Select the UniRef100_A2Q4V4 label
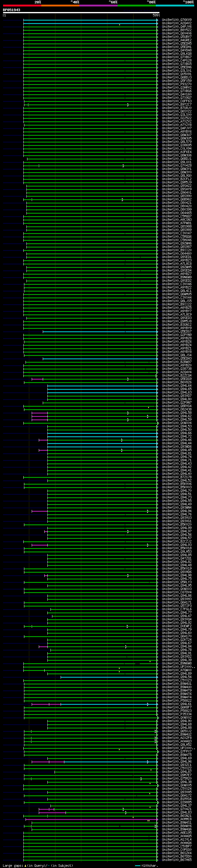Viewport: 197px width, 868px height. [176, 372]
